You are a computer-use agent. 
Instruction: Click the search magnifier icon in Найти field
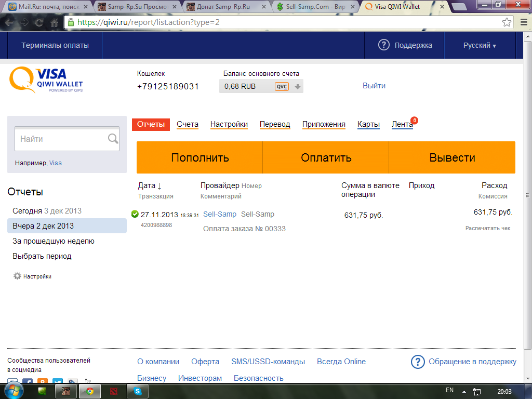(x=113, y=138)
